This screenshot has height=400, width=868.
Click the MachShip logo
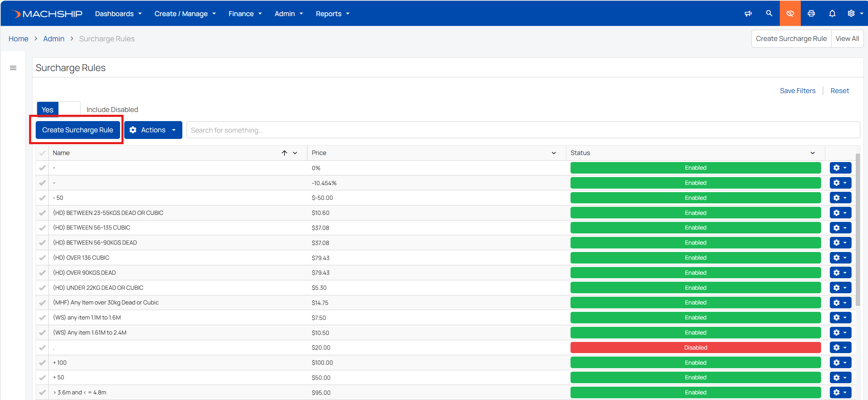tap(46, 14)
